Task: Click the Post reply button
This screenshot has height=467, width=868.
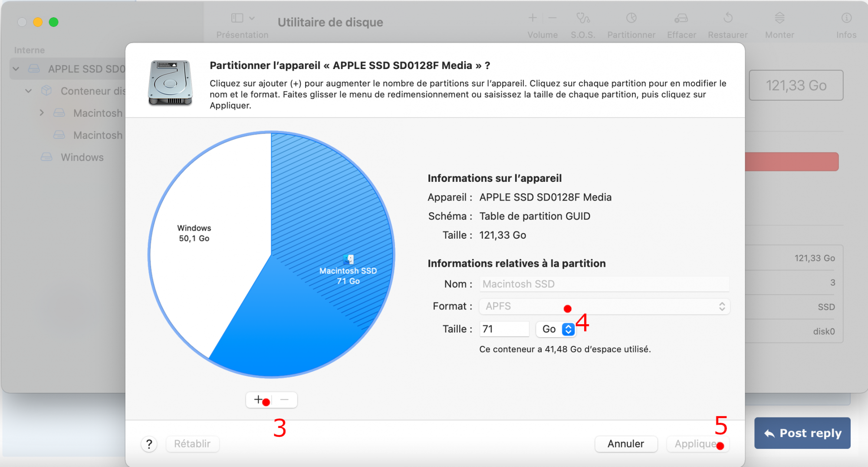Action: (x=802, y=433)
